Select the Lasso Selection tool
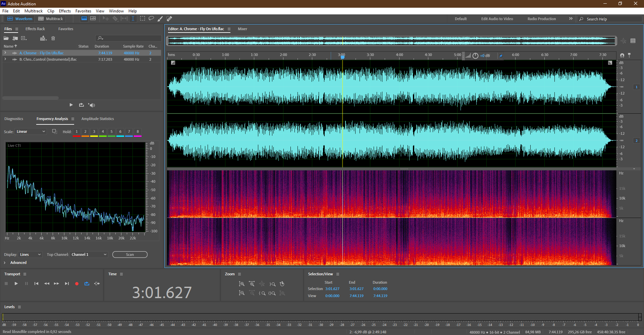 (151, 19)
